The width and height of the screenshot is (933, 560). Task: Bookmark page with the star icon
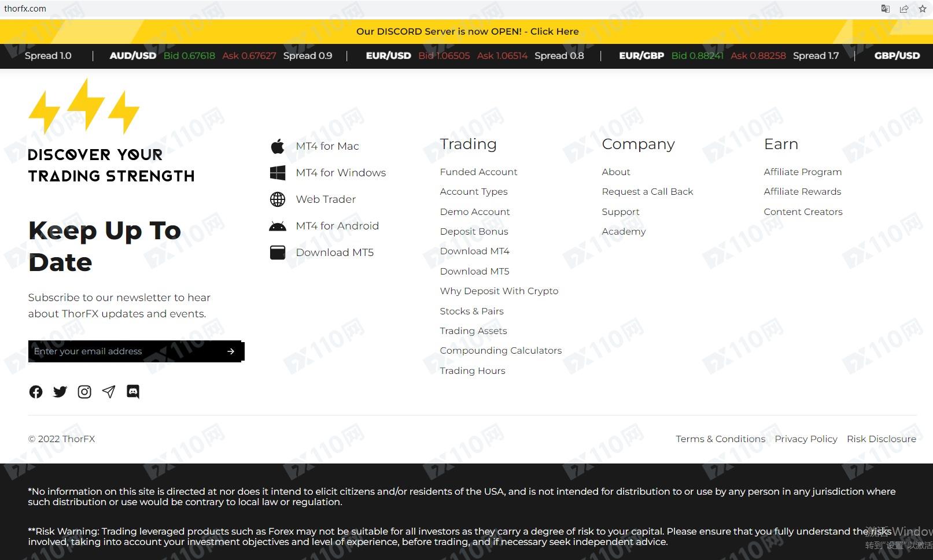pyautogui.click(x=923, y=9)
